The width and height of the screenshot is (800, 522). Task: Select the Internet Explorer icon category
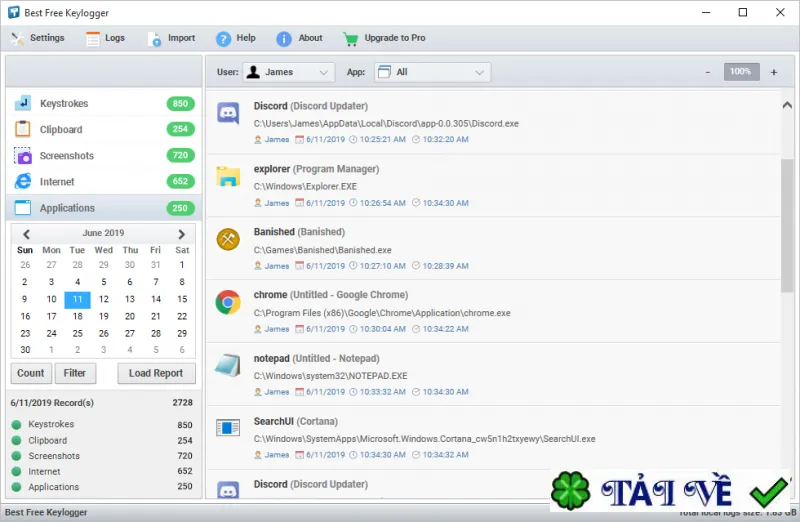coord(22,181)
